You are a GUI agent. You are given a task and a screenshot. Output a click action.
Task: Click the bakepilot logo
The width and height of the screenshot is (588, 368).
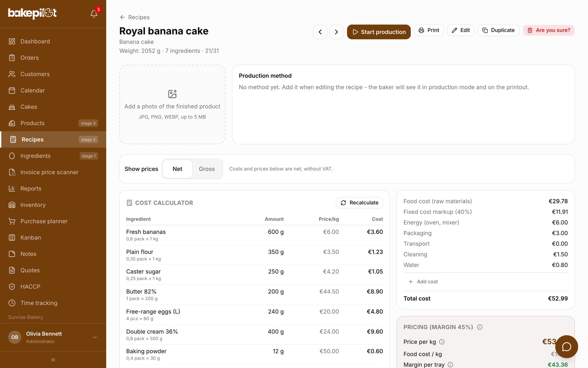[x=32, y=13]
